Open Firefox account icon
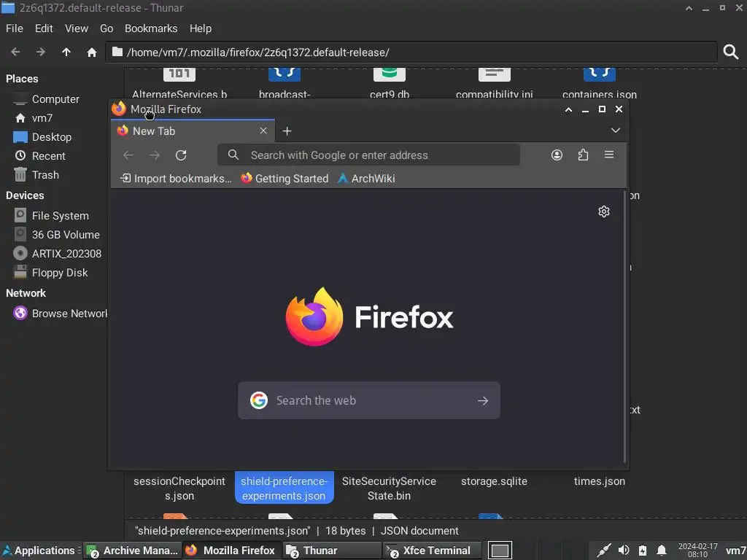This screenshot has width=747, height=560. point(557,155)
